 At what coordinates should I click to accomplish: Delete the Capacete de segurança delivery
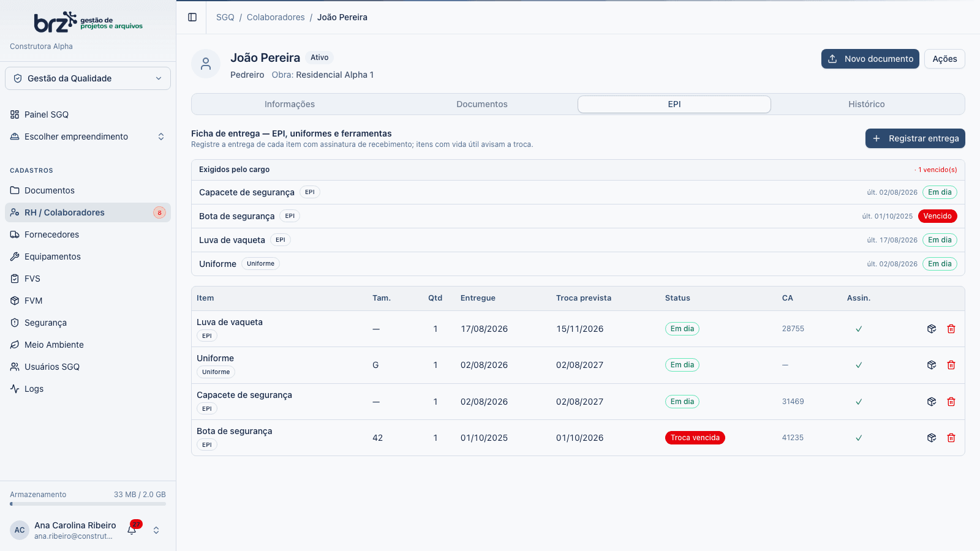tap(951, 402)
